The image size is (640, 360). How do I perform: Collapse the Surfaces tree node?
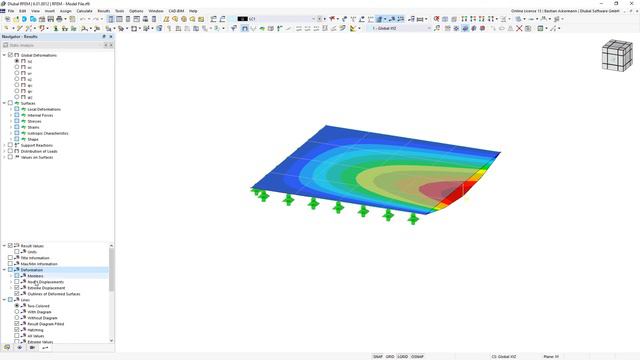[4, 103]
